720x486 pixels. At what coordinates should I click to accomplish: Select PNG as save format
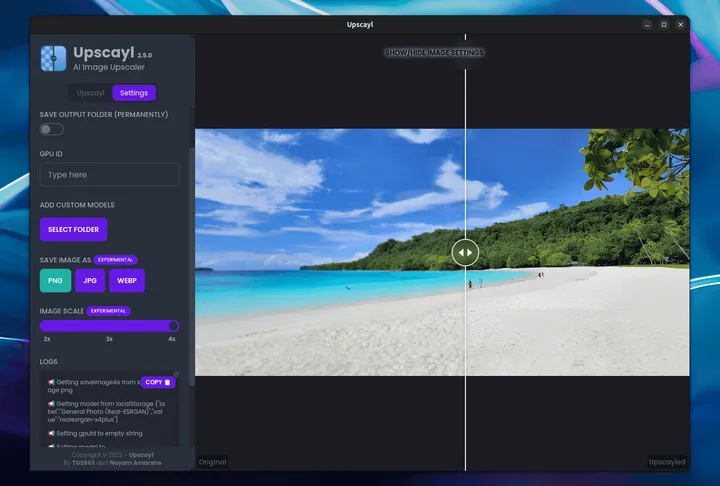[55, 281]
